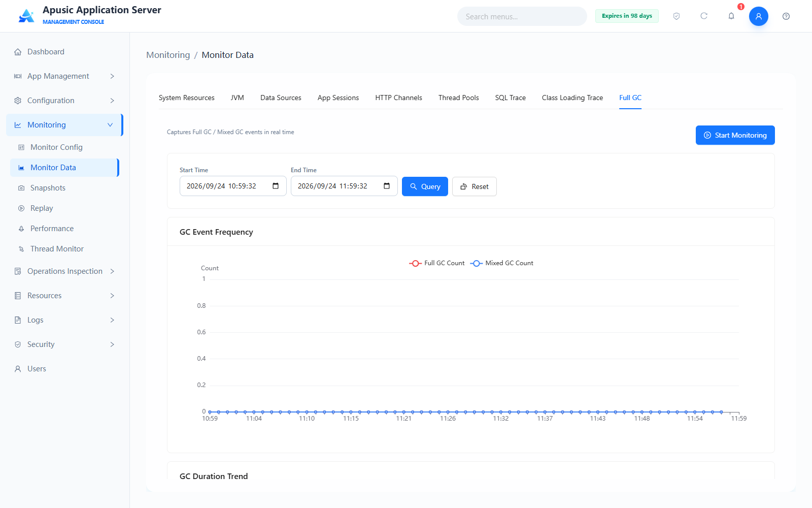Open the shield security check icon
The width and height of the screenshot is (812, 508).
pyautogui.click(x=676, y=16)
